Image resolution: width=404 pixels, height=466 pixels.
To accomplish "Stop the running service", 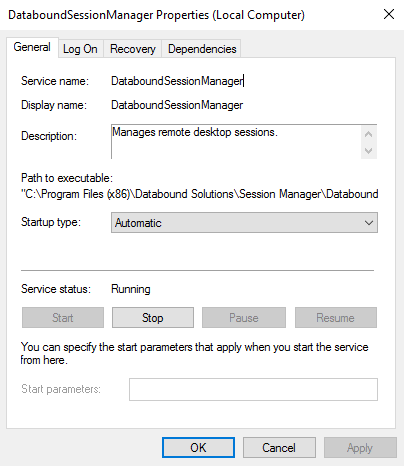I will click(x=153, y=318).
